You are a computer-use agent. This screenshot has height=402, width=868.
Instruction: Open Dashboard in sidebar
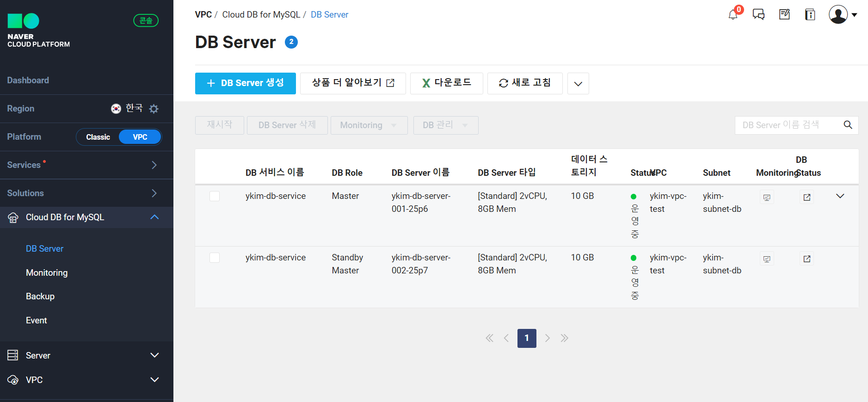28,80
